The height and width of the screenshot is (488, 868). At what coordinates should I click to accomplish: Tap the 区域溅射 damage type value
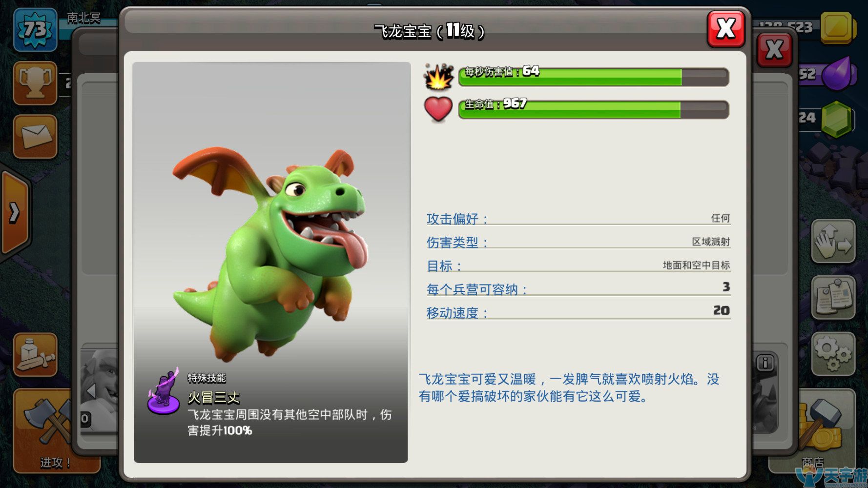click(x=711, y=242)
